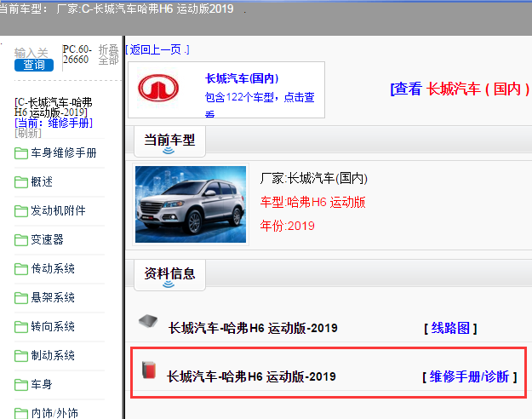532x419 pixels.
Task: Click 包含122个车型，点击查看 link
Action: point(260,104)
